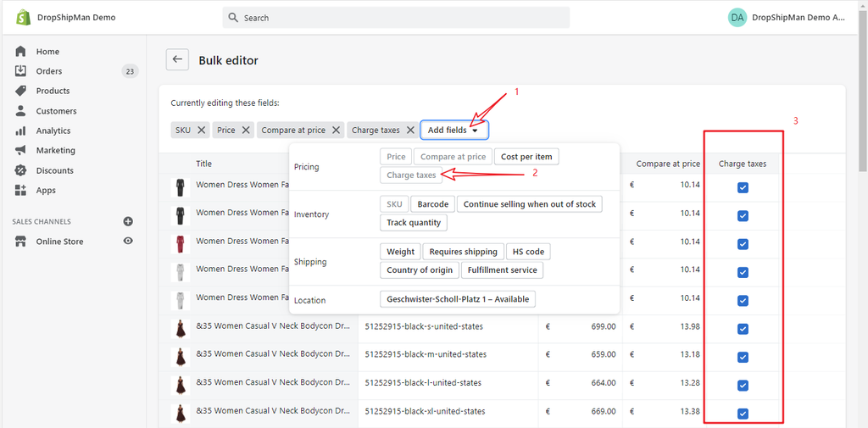Open Orders via its inbox icon
The image size is (868, 428).
(x=20, y=71)
